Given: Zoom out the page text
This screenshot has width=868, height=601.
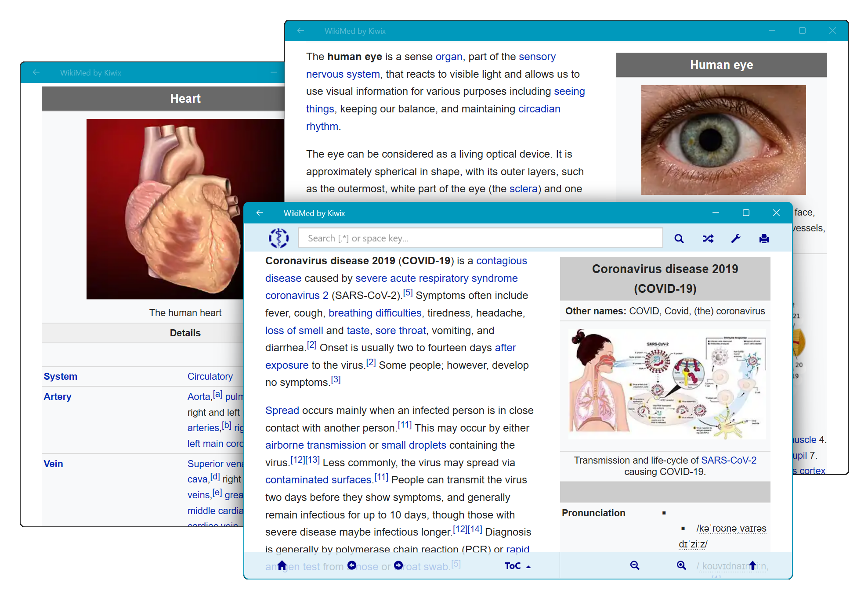Looking at the screenshot, I should (634, 565).
